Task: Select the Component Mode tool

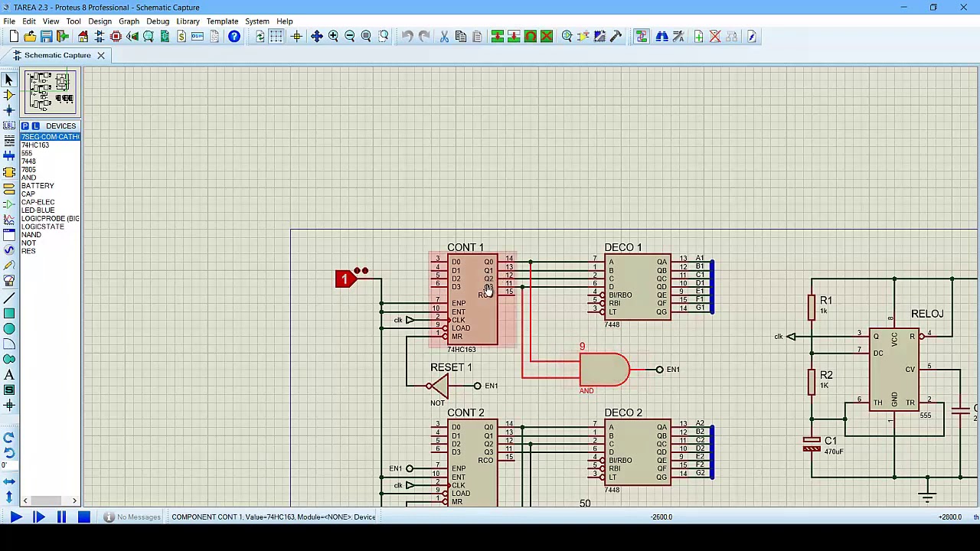Action: (x=9, y=95)
